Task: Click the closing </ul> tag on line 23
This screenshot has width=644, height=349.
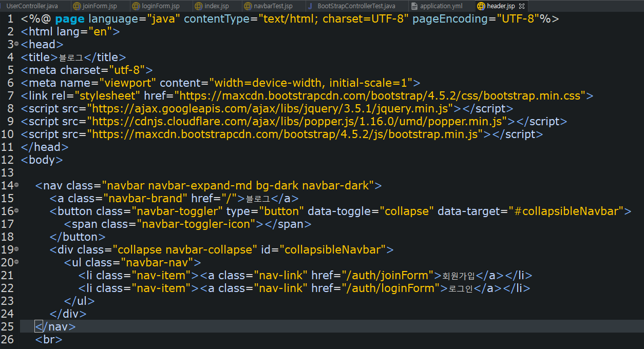Action: (80, 301)
